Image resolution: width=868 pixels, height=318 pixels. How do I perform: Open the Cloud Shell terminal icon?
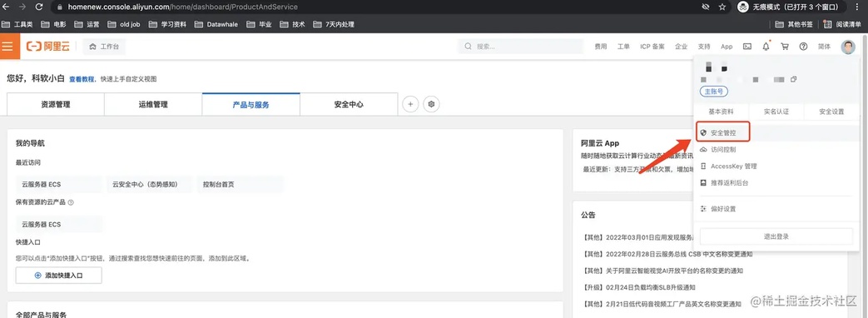pos(746,47)
